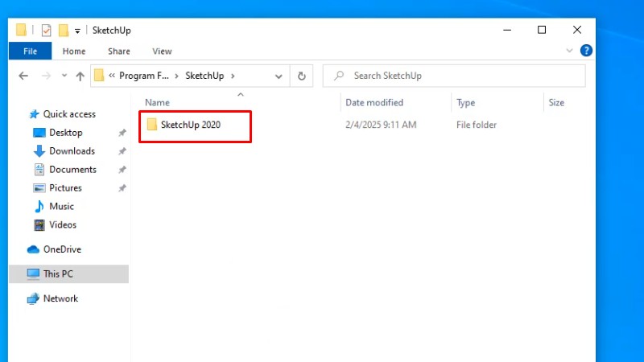Click the Refresh button in address bar
644x362 pixels.
(302, 76)
